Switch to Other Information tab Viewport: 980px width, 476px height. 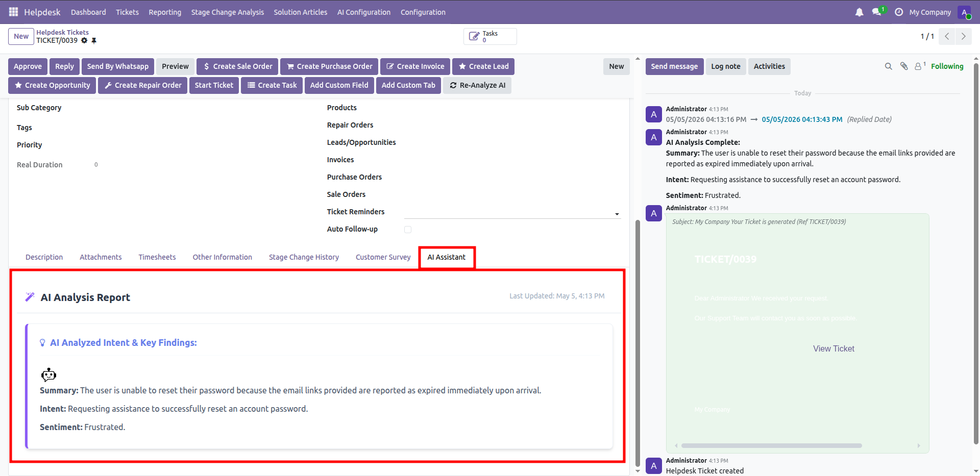pos(223,257)
